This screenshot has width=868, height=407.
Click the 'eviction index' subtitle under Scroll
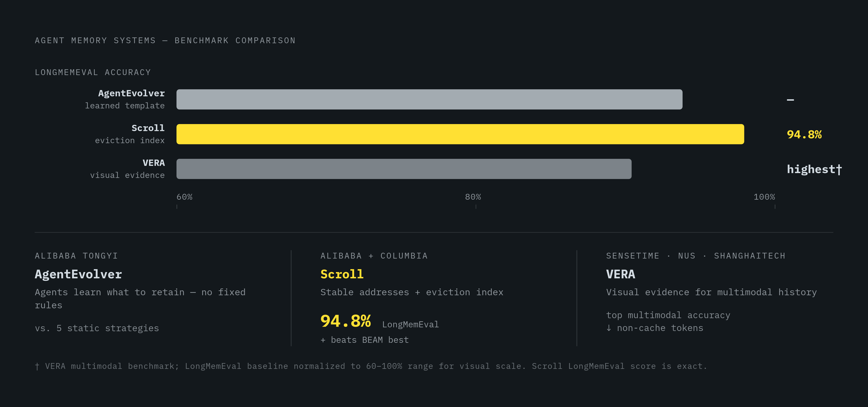coord(130,140)
